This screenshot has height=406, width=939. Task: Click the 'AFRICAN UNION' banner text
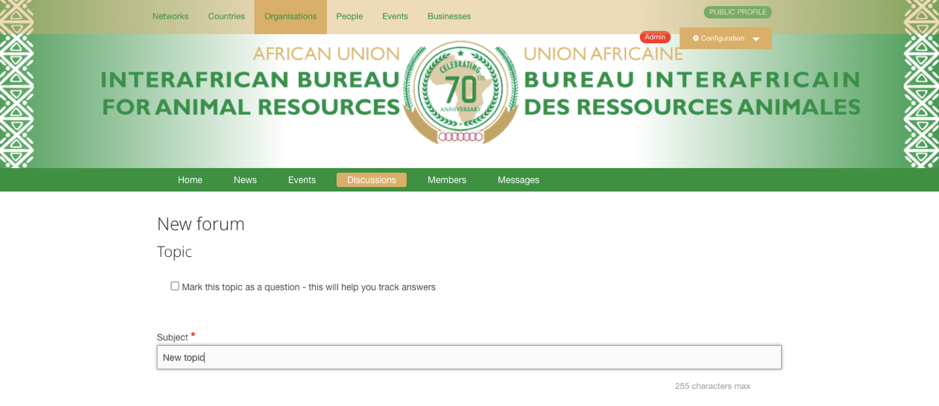click(326, 54)
